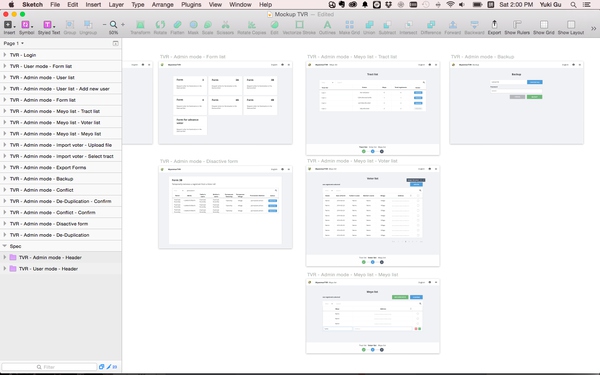Screen dimensions: 600x375
Task: Click the Flatten toolbar icon
Action: pyautogui.click(x=177, y=25)
